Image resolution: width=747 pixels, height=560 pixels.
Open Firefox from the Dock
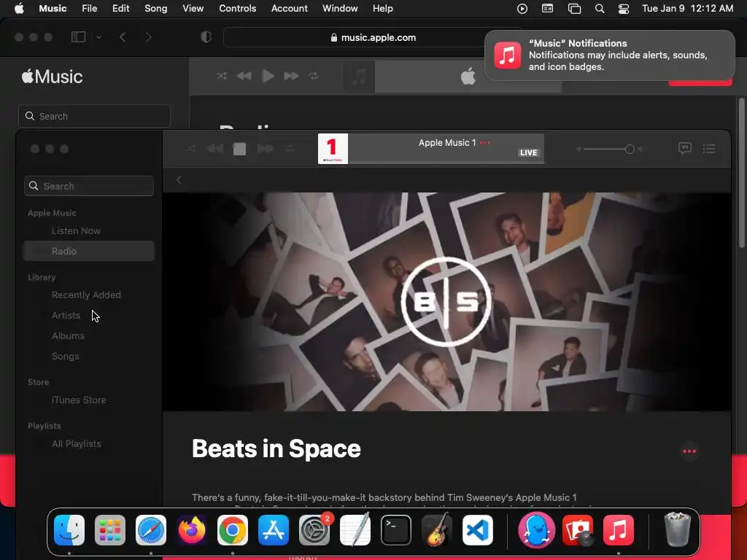[192, 530]
